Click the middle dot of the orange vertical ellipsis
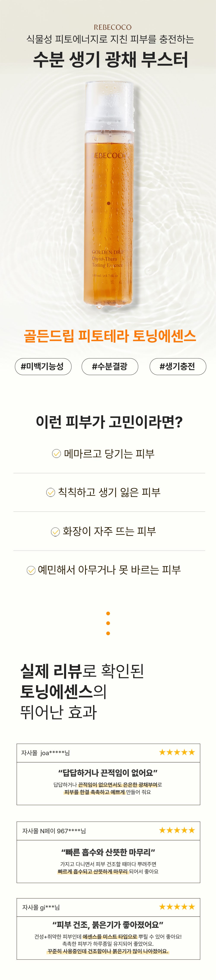Viewport: 216px width, 980px height. [108, 623]
